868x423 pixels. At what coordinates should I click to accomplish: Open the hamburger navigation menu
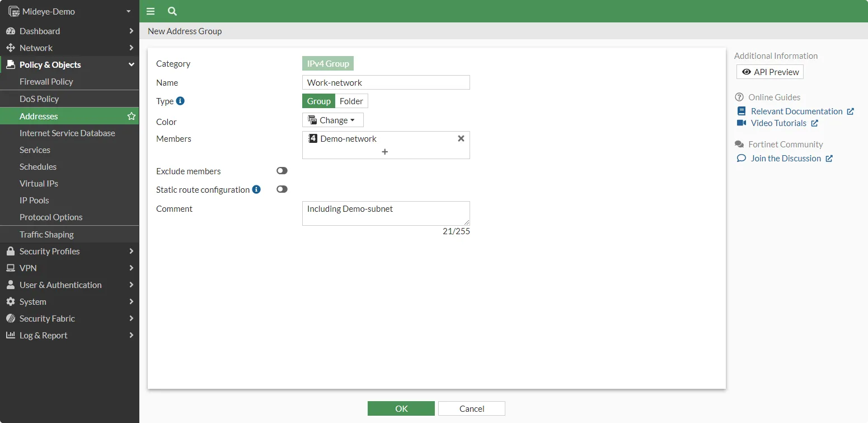(x=150, y=11)
